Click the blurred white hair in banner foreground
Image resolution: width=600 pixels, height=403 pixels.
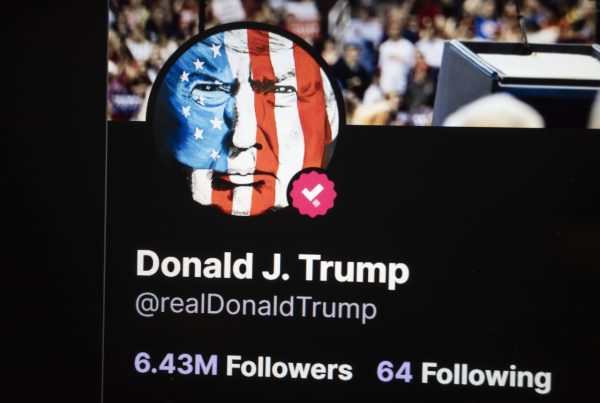click(494, 111)
